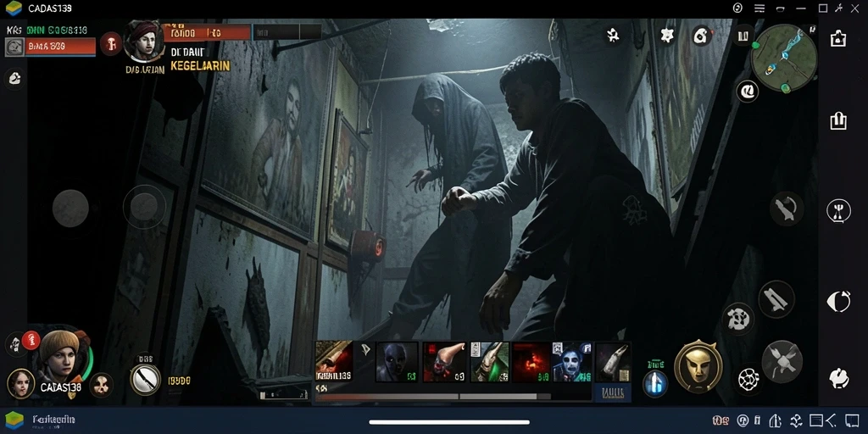868x434 pixels.
Task: Click the progress bar under inventory slots
Action: [433, 397]
